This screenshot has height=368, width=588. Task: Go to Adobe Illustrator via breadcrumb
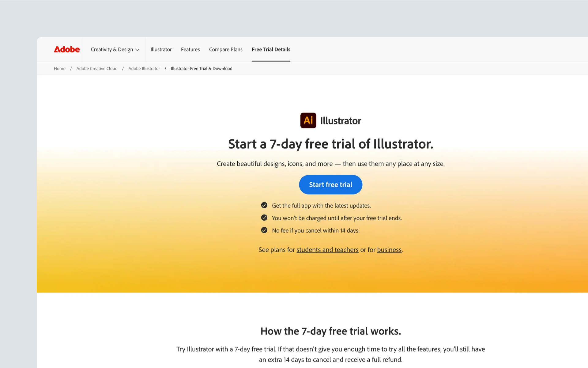tap(144, 68)
